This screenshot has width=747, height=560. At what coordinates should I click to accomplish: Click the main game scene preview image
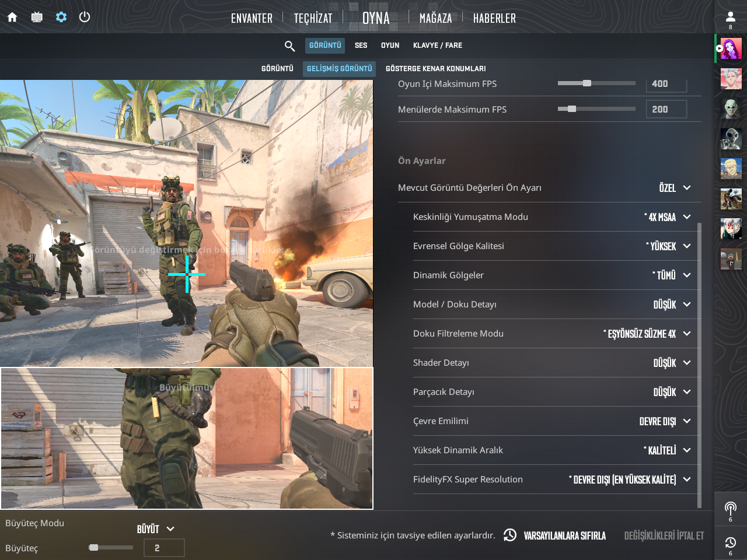187,223
